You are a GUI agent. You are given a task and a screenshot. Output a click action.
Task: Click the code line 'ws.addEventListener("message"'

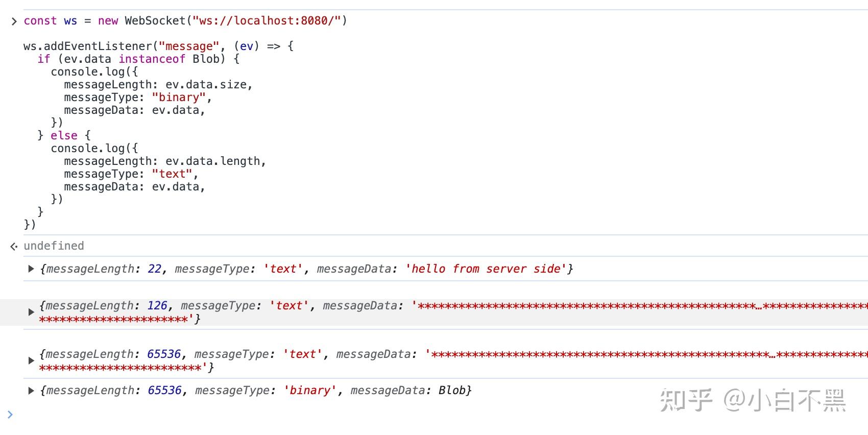point(158,46)
